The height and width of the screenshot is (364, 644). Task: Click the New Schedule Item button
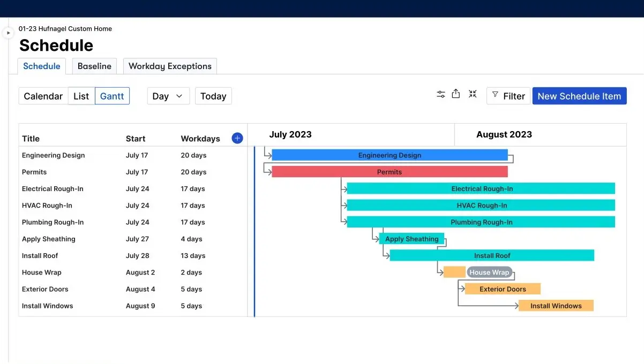[579, 96]
